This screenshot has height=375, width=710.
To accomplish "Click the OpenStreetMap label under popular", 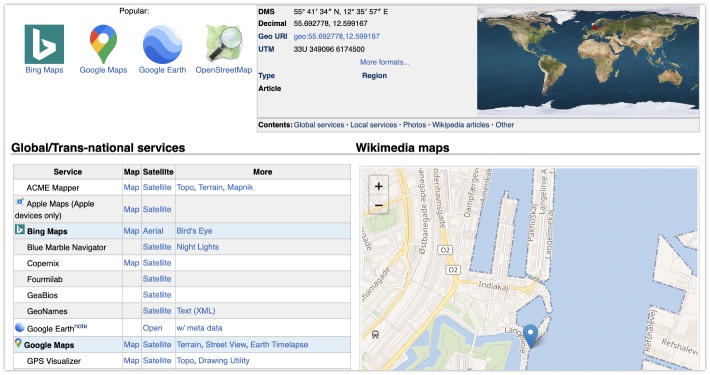I will click(224, 70).
